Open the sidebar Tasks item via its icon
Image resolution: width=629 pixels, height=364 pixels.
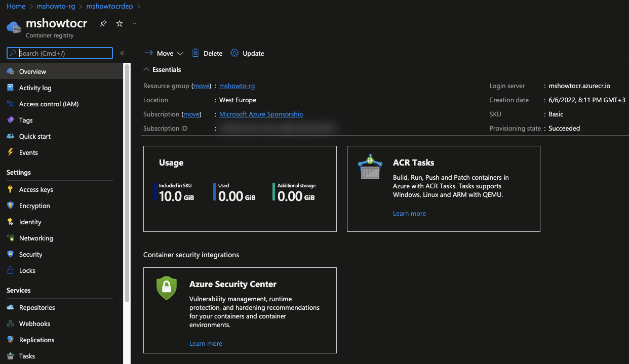pyautogui.click(x=10, y=356)
